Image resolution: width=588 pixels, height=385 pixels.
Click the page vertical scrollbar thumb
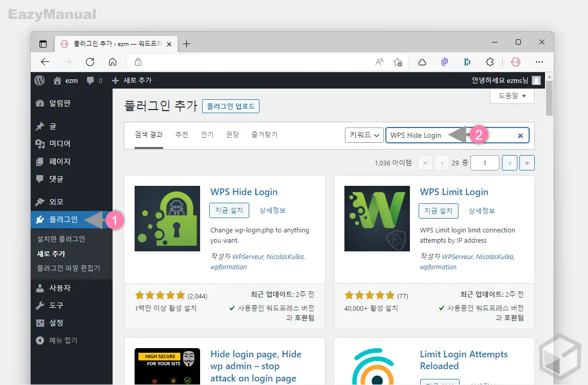[x=550, y=98]
